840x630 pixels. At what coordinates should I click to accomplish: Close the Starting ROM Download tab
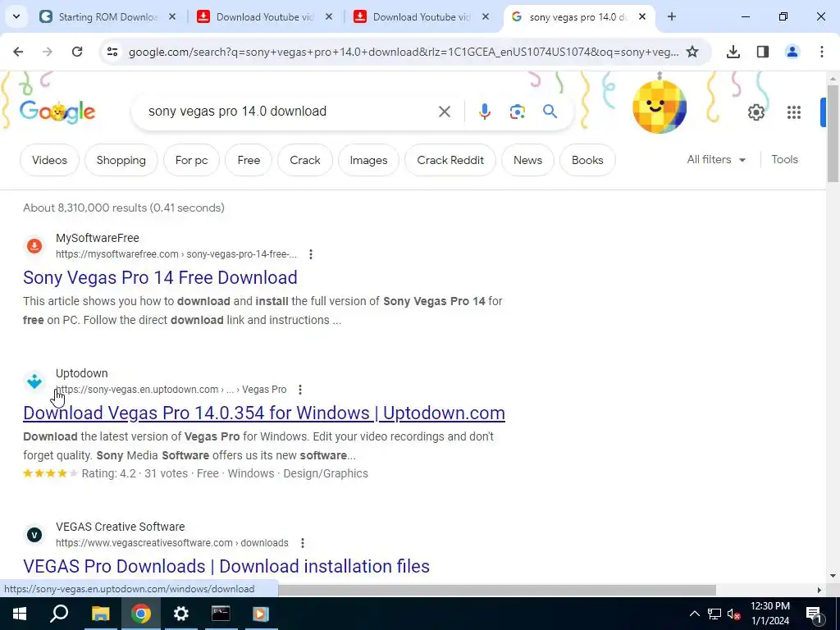click(x=172, y=17)
